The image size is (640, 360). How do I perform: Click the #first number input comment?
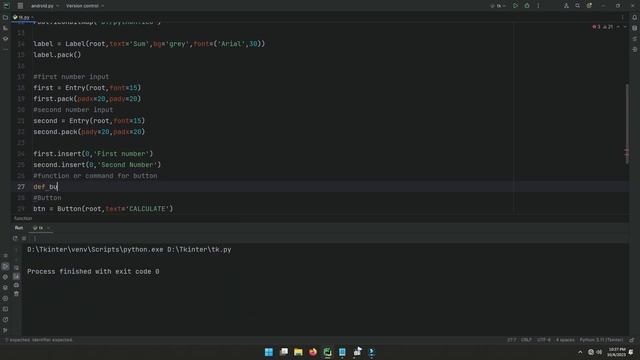click(x=71, y=77)
